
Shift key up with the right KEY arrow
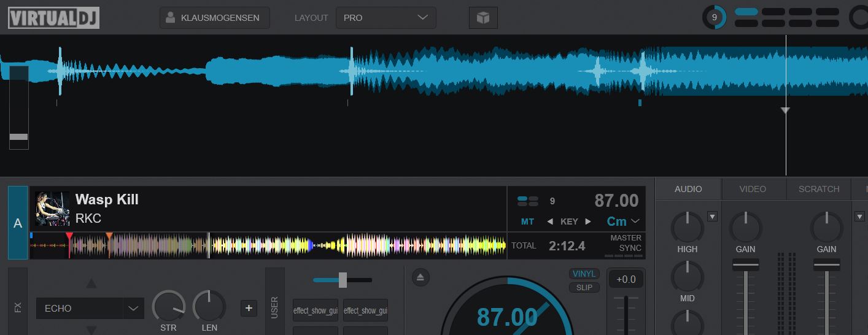(x=588, y=221)
